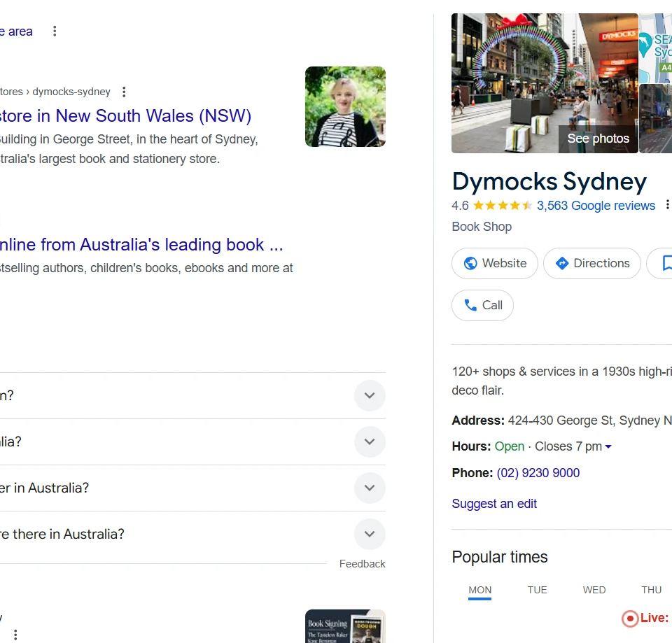Click the '120+ shops & services' description text
This screenshot has width=672, height=643.
tap(562, 381)
